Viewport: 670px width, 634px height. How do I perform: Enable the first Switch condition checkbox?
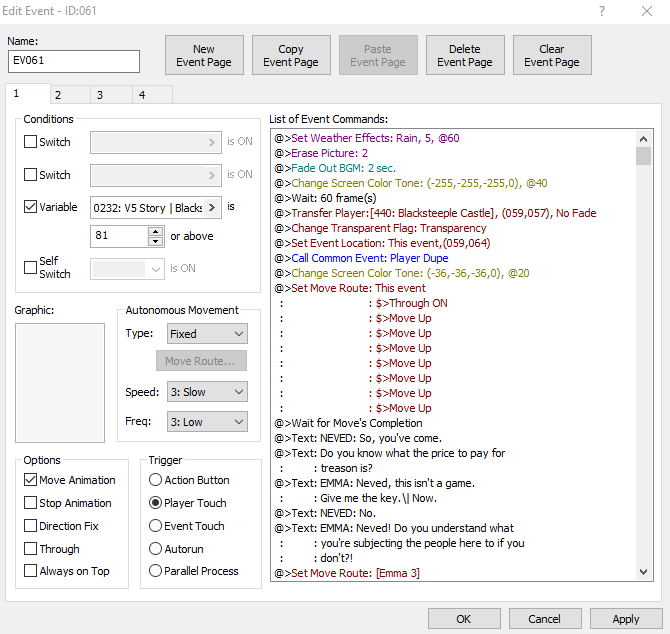pos(31,142)
